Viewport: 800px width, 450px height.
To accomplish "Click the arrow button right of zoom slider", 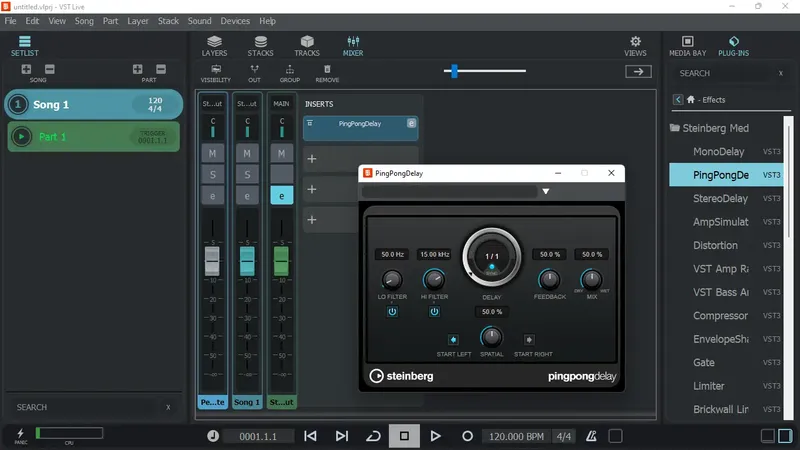I will [638, 71].
